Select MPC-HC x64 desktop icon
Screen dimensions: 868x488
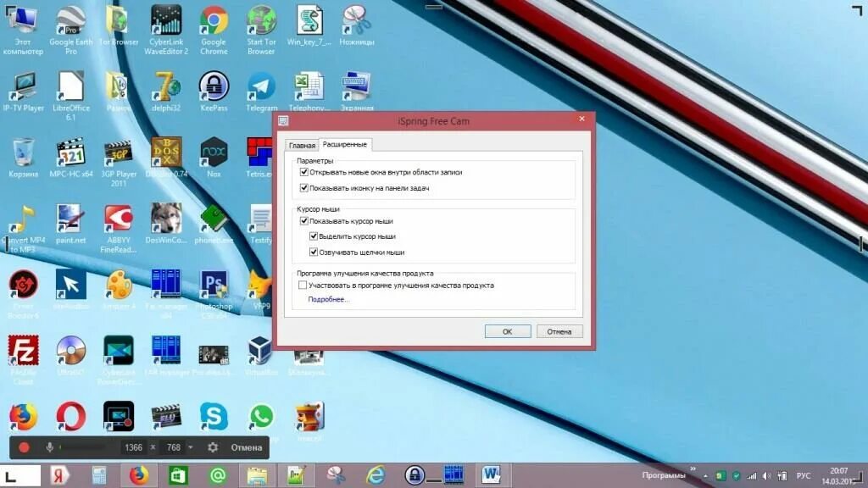[71, 158]
